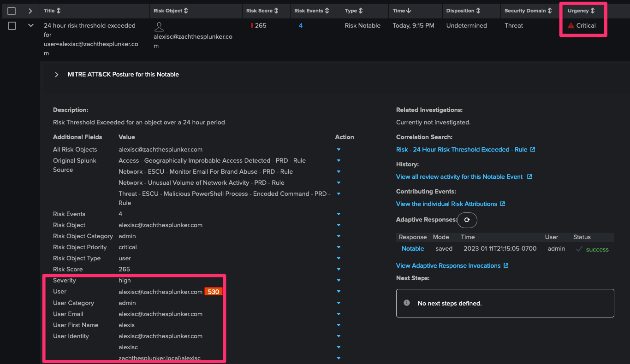Viewport: 630px width, 364px height.
Task: Sort table by Risk Score column
Action: click(x=262, y=11)
